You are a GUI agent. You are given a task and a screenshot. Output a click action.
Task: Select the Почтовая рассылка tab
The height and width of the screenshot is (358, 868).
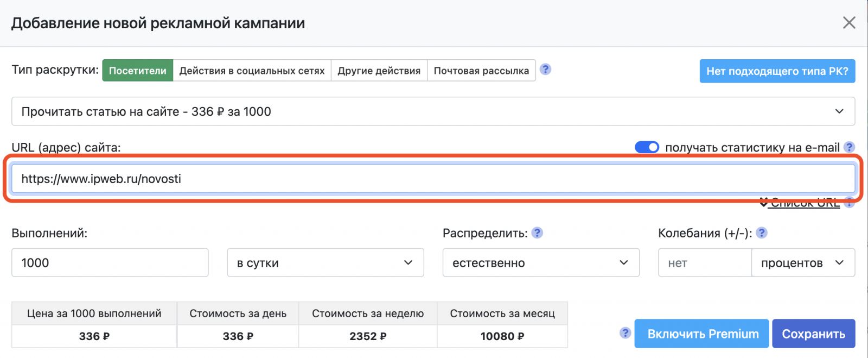tap(481, 71)
